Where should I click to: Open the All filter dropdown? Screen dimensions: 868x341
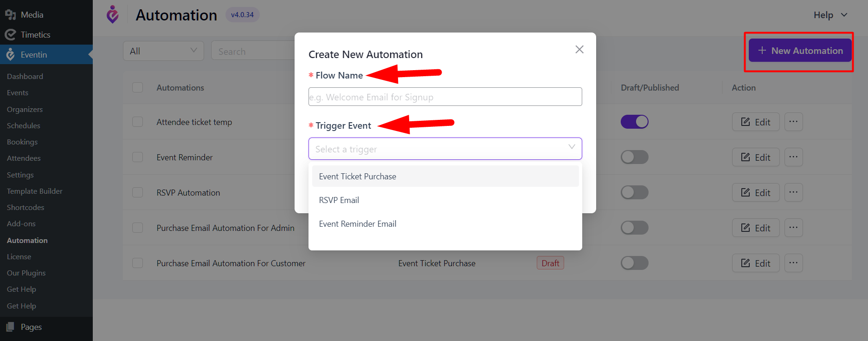coord(163,51)
